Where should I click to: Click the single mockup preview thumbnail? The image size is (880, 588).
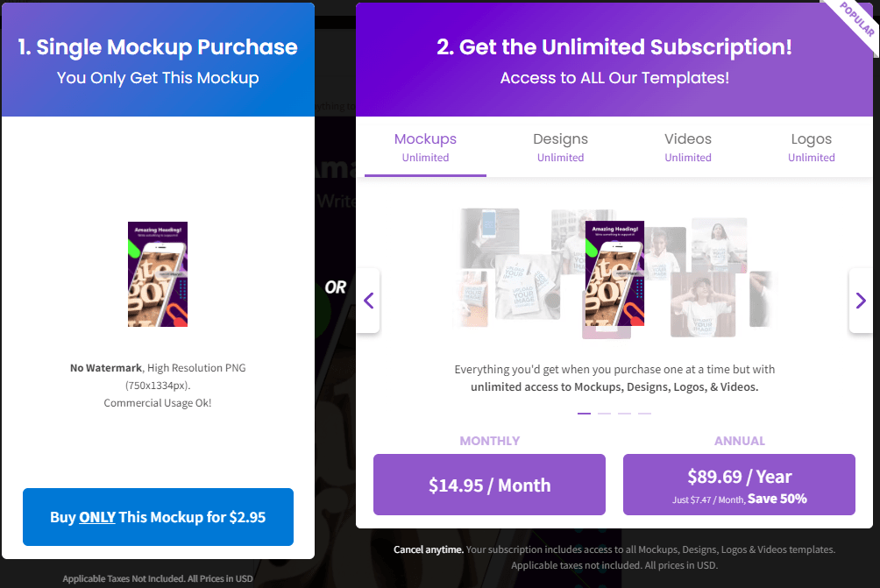pos(158,274)
